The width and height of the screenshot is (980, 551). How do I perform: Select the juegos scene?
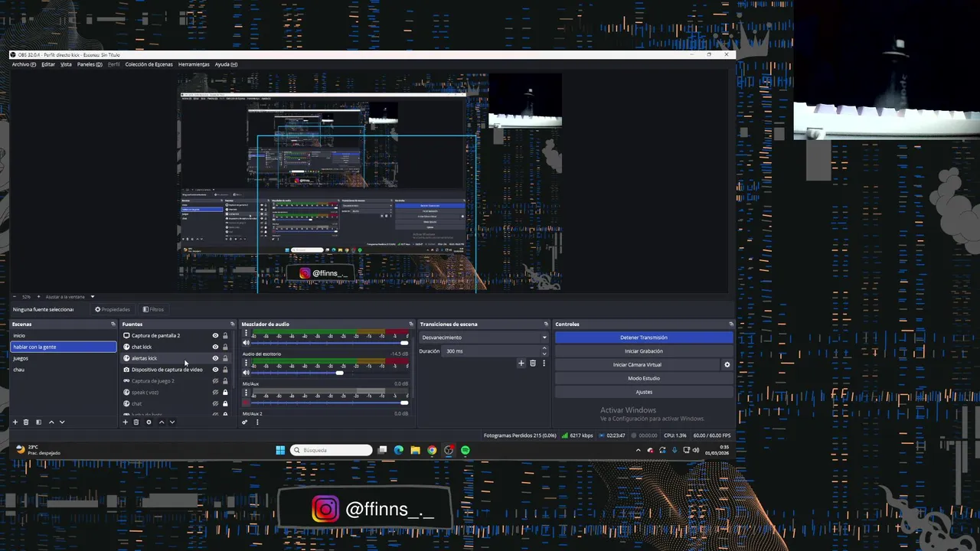click(63, 358)
